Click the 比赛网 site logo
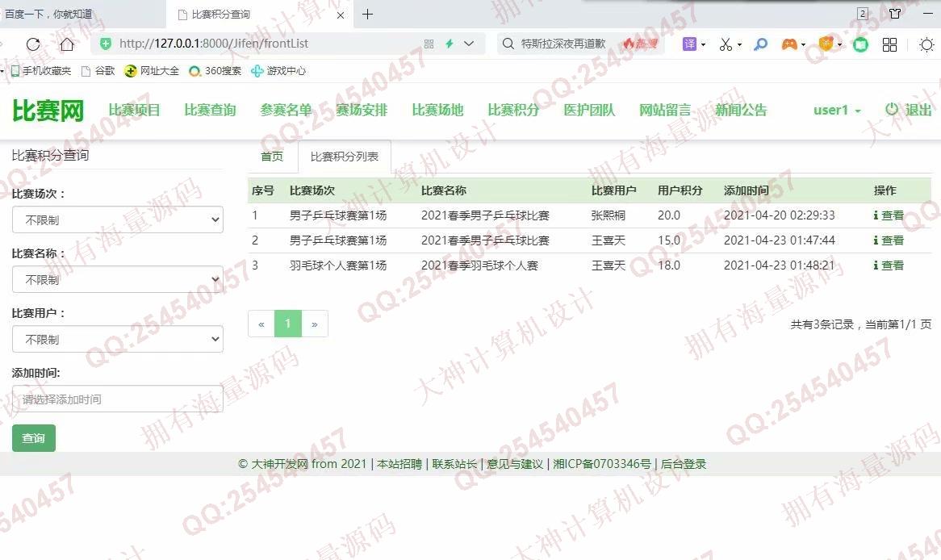The width and height of the screenshot is (941, 560). (48, 111)
